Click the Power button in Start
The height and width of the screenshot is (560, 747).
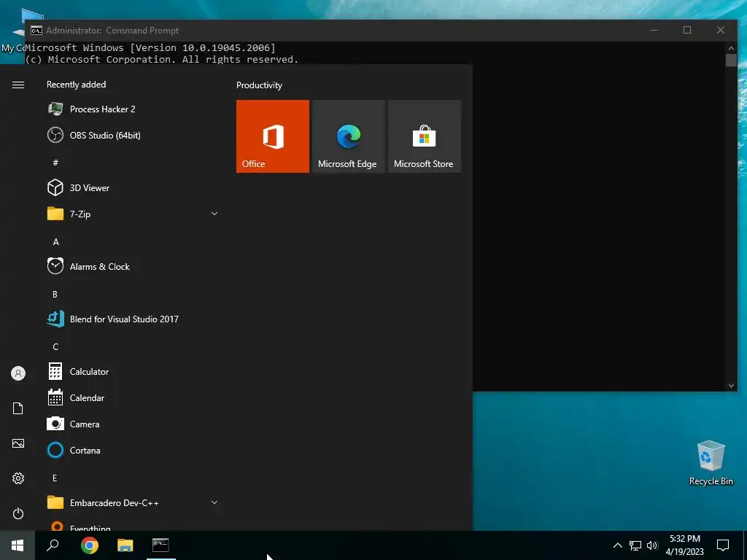(x=18, y=513)
